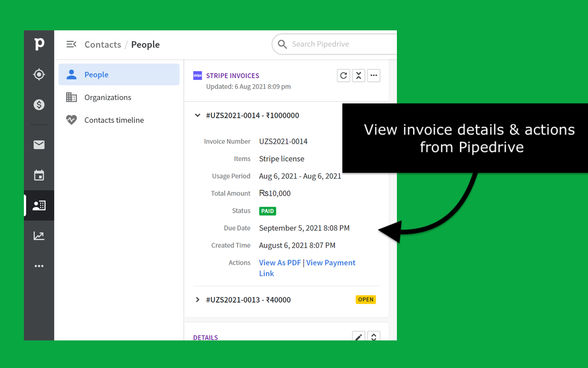This screenshot has width=588, height=368.
Task: Open Leads from the target icon
Action: [x=39, y=75]
